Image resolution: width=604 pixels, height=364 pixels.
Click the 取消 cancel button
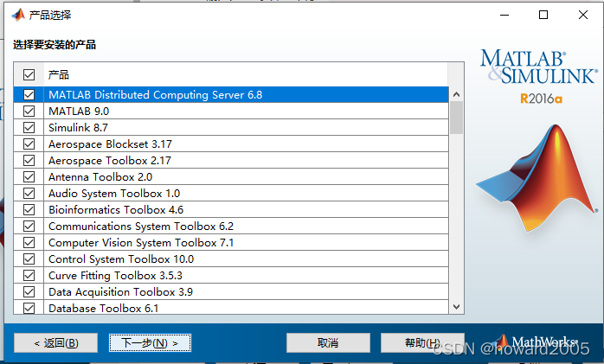pos(328,343)
